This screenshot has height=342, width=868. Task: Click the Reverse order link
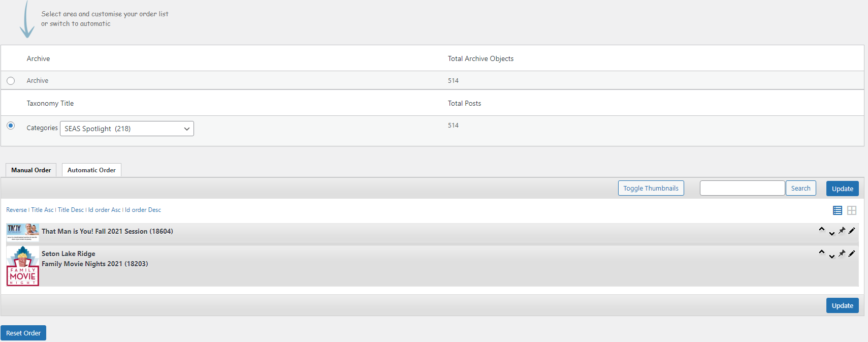(x=16, y=210)
